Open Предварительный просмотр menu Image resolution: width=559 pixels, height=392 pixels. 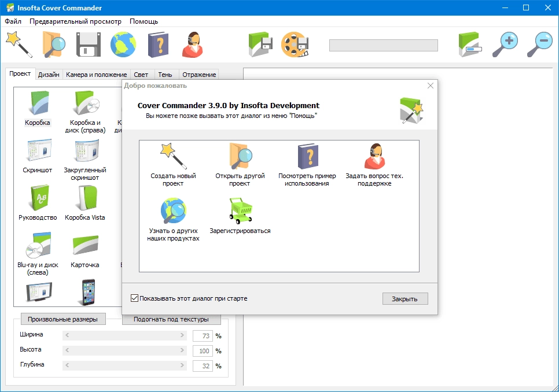click(75, 21)
